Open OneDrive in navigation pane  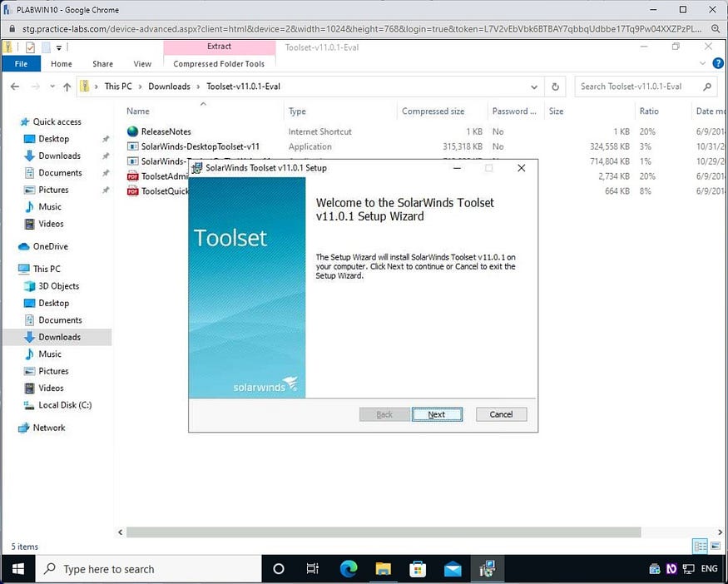[x=50, y=246]
